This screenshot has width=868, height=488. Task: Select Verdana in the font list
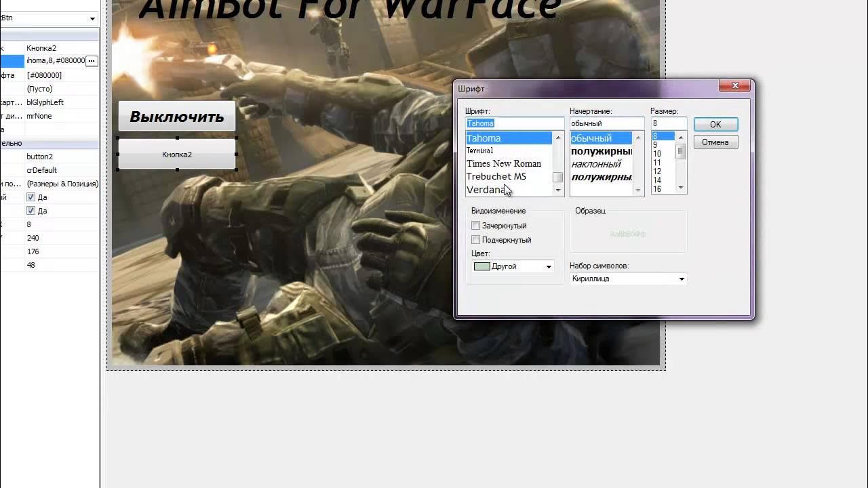(509, 190)
